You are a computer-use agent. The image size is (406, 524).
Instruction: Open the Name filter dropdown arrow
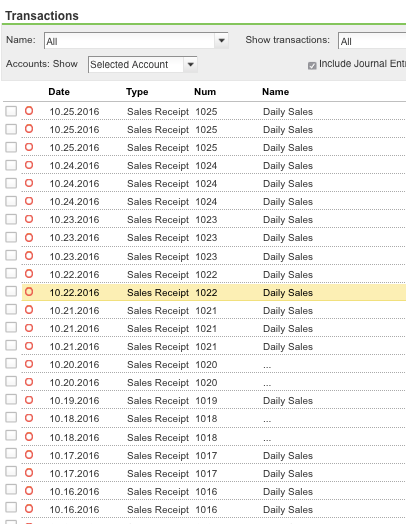[221, 41]
